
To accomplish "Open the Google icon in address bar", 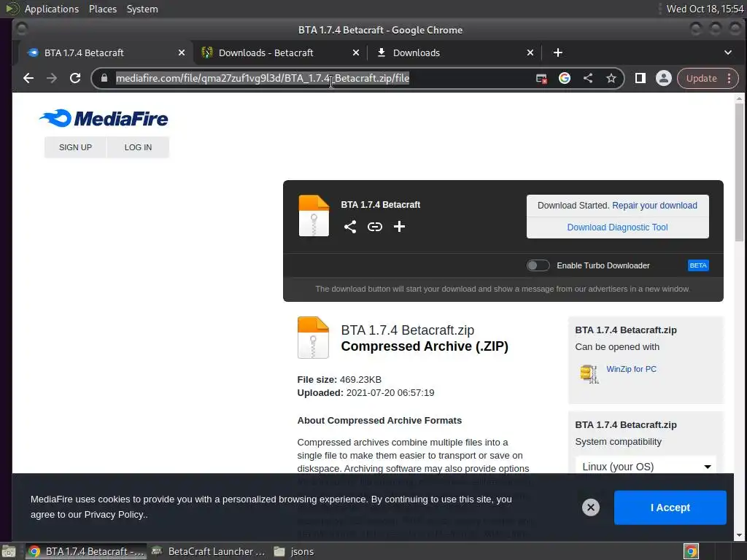I will (x=565, y=78).
